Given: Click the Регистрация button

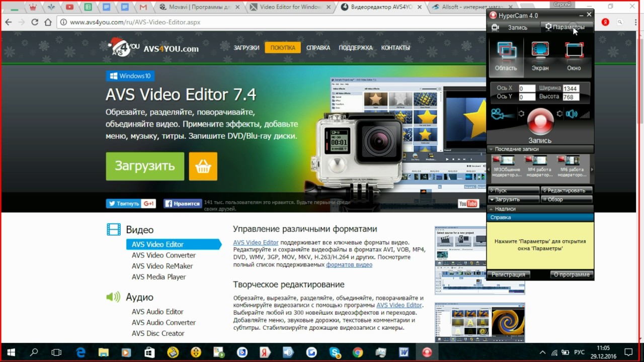Looking at the screenshot, I should coord(508,275).
